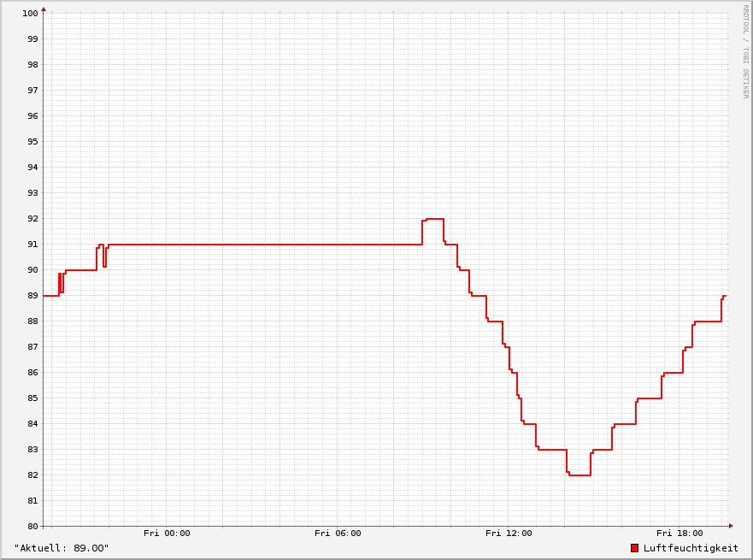Click the red Luftfeuchtigkeit legend swatch
The image size is (753, 560).
[x=634, y=548]
